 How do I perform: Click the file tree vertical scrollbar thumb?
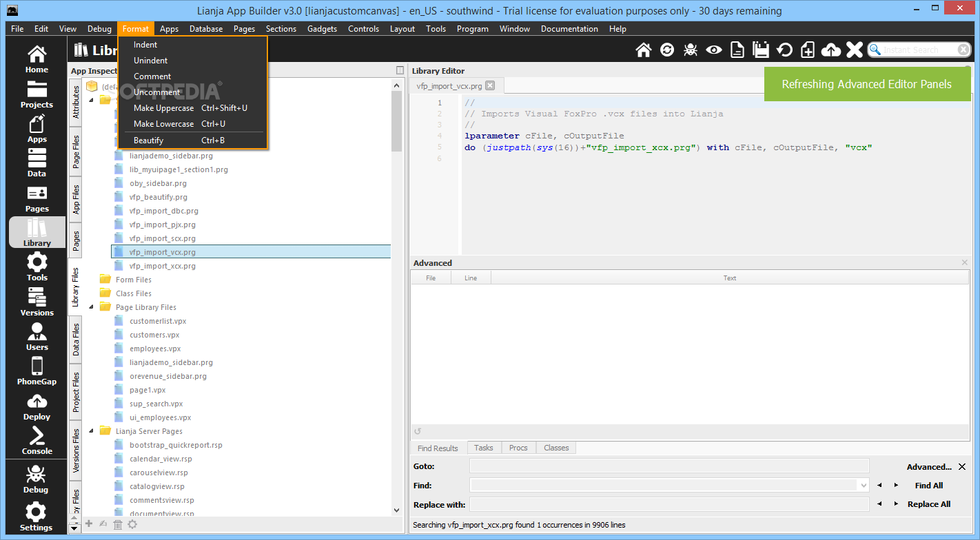[x=396, y=121]
